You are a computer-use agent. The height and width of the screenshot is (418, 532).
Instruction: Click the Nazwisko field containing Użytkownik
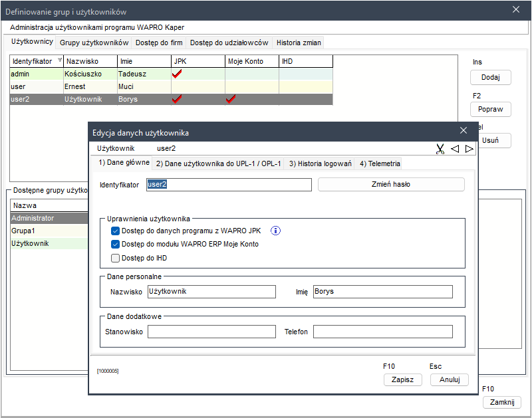(x=211, y=292)
